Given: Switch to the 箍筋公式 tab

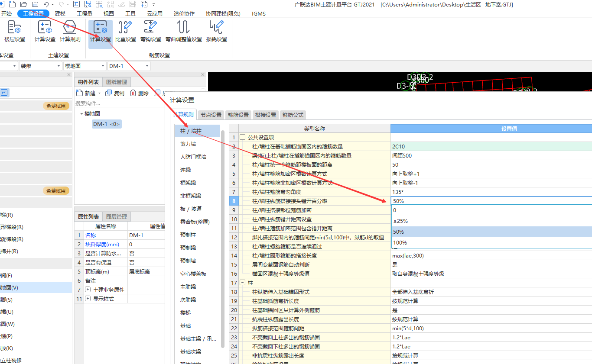Looking at the screenshot, I should click(x=293, y=115).
